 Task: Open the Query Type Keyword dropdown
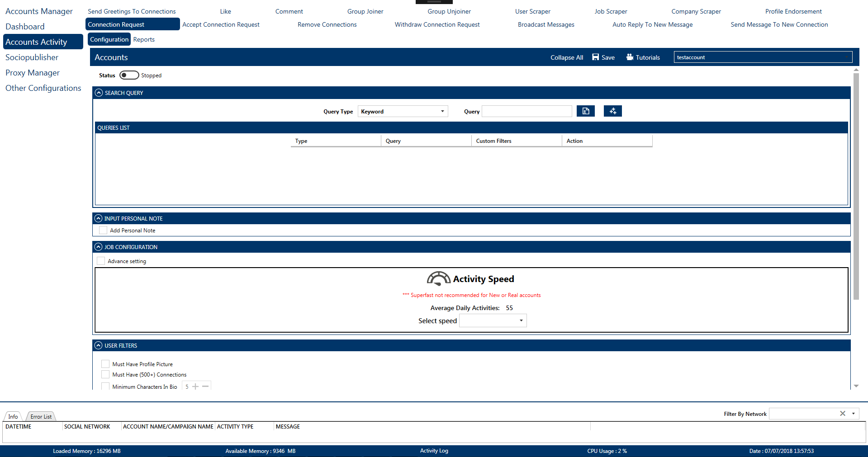click(403, 111)
